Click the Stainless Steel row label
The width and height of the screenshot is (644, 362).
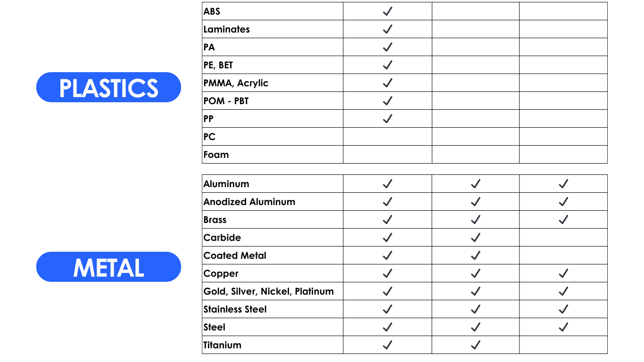tap(235, 309)
